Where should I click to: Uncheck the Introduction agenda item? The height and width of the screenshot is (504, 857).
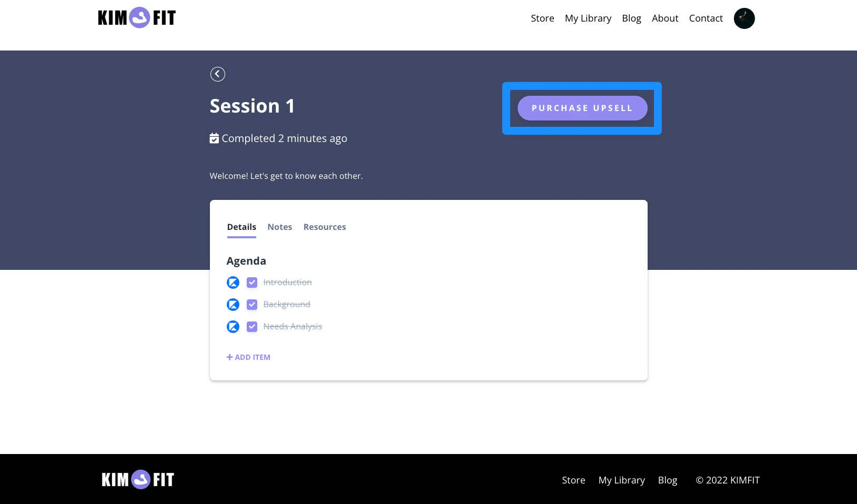(x=252, y=283)
